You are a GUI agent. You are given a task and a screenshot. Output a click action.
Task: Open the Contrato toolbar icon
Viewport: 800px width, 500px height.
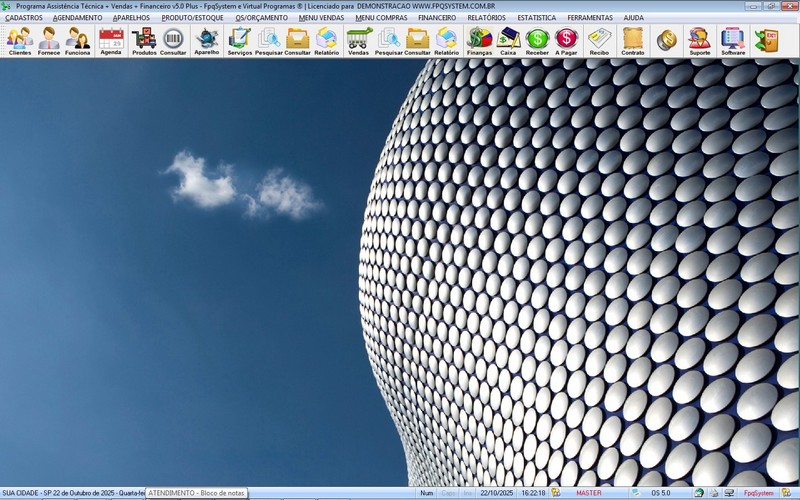coord(633,40)
